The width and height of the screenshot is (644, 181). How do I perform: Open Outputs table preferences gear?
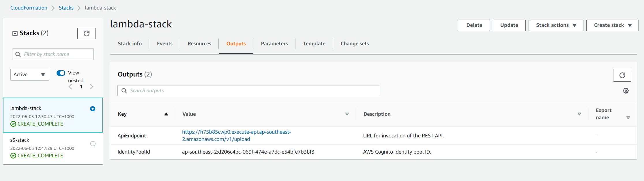[x=626, y=91]
